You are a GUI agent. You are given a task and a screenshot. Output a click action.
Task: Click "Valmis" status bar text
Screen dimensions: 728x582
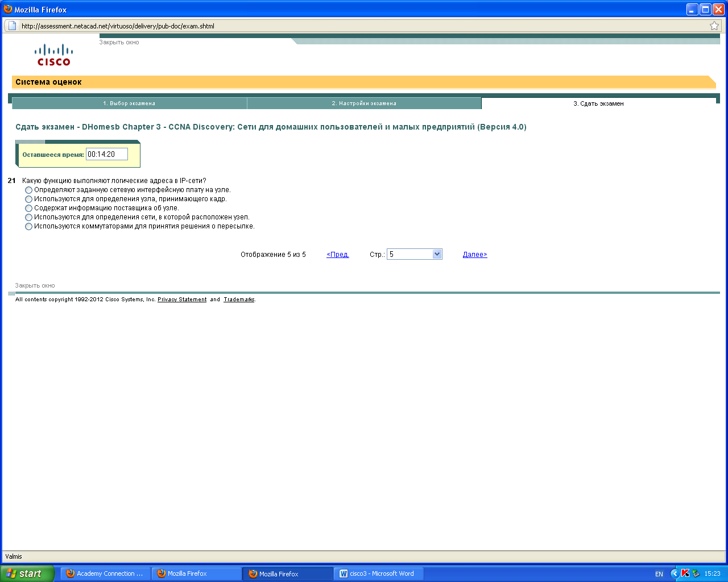(x=14, y=556)
